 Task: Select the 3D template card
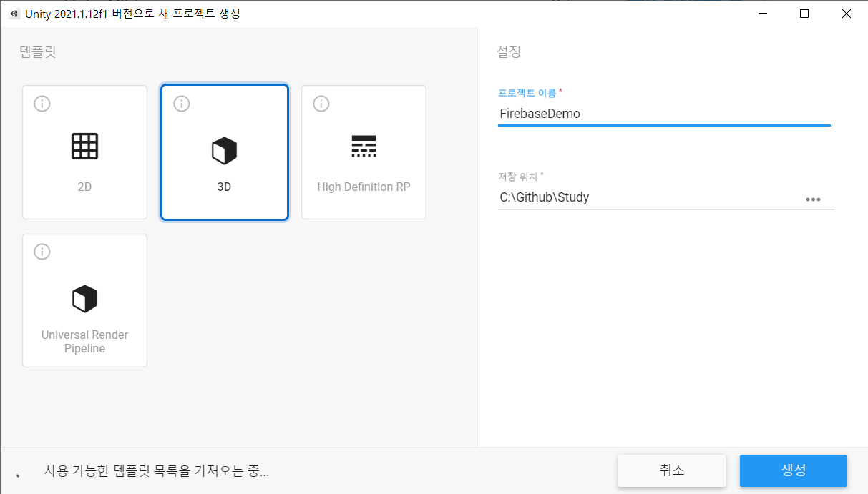pos(225,152)
